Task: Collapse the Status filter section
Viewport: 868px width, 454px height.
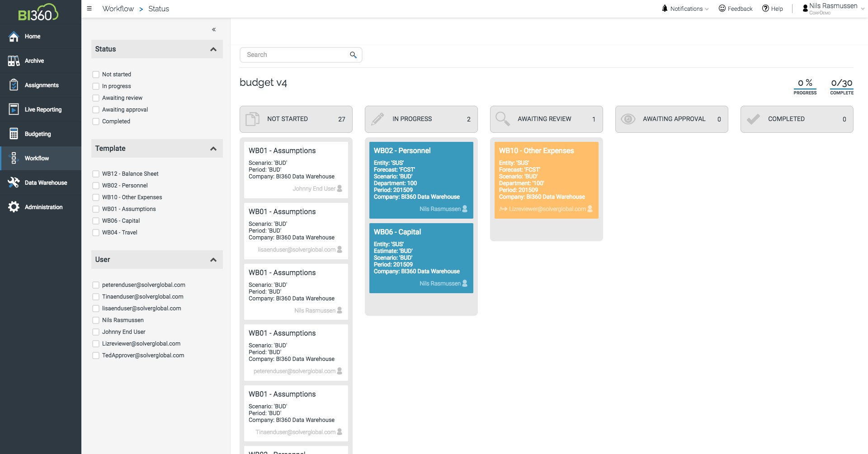Action: coord(213,49)
